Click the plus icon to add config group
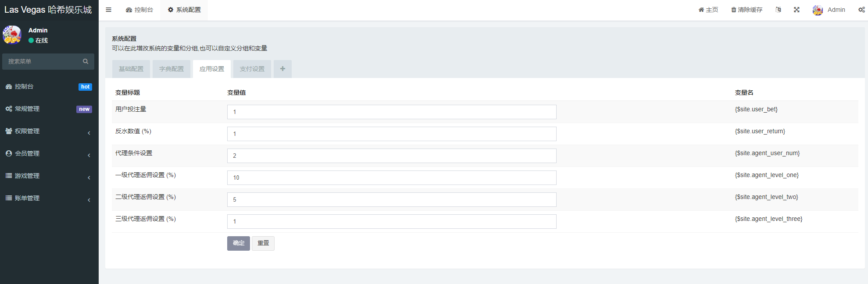 click(x=282, y=69)
